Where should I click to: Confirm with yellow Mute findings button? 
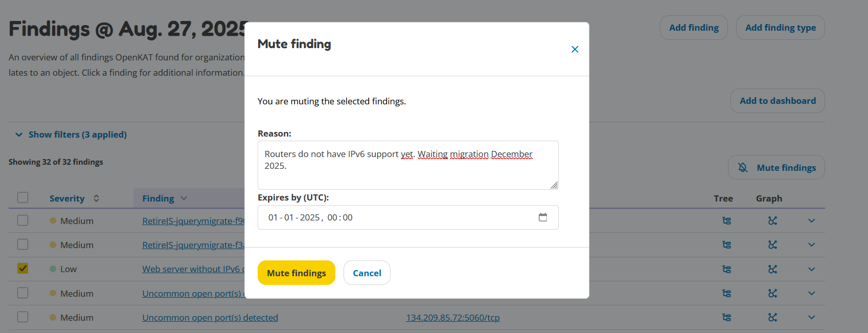tap(296, 273)
